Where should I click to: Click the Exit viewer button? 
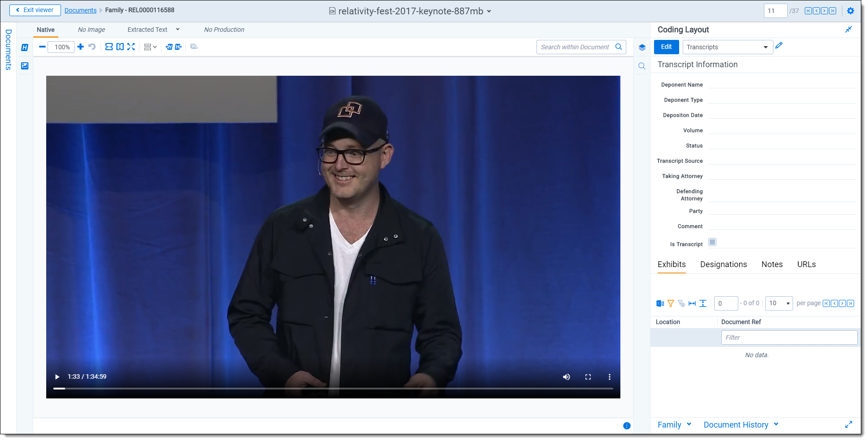(35, 10)
